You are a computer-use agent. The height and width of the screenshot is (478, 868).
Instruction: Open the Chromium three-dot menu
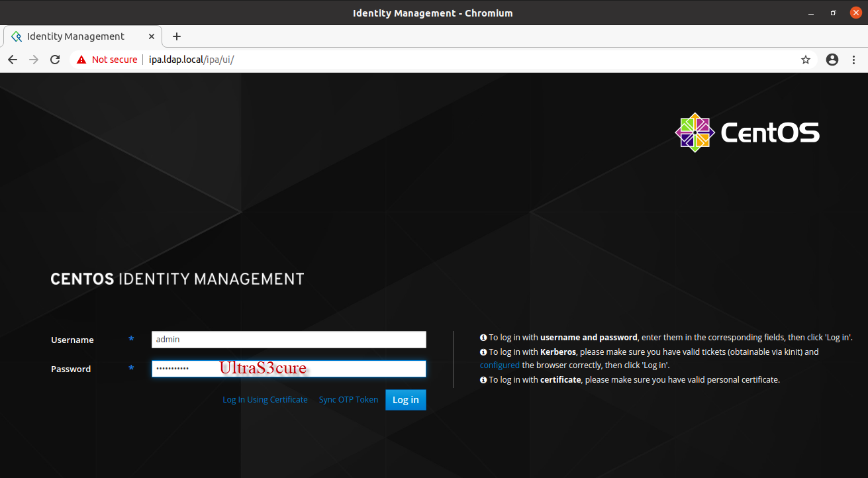pos(854,60)
